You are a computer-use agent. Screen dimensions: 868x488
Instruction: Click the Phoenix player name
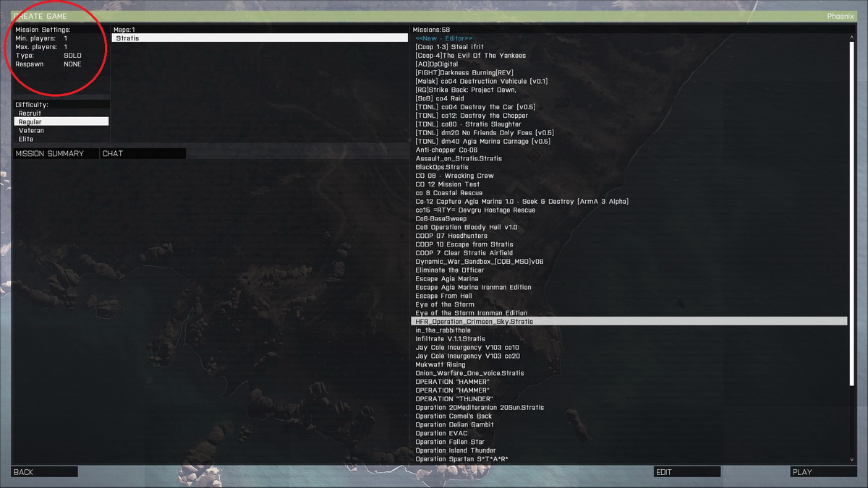pyautogui.click(x=841, y=15)
